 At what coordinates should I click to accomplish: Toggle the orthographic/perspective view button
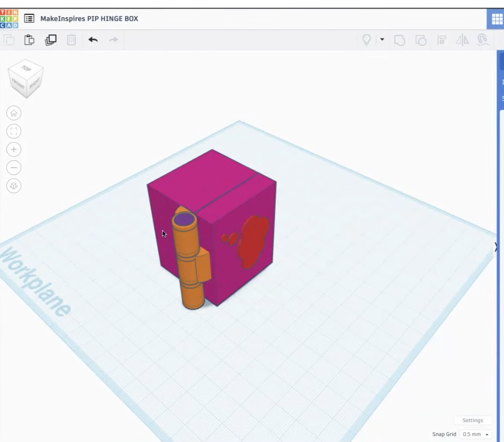[x=14, y=186]
